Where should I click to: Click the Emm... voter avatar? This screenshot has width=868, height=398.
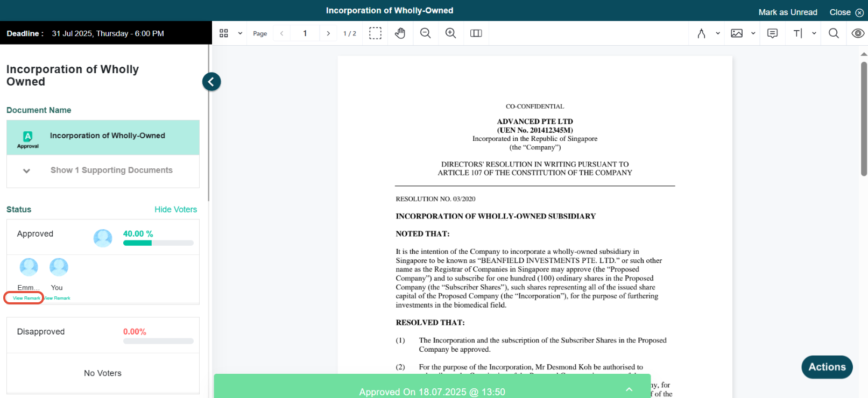(x=29, y=267)
